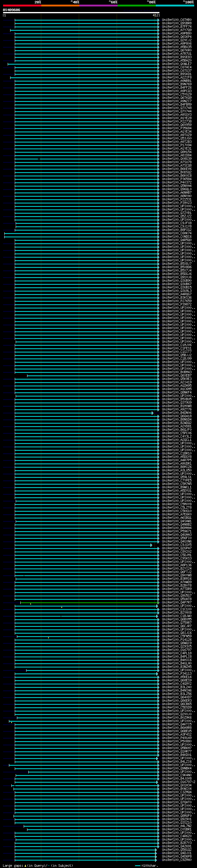The width and height of the screenshot is (197, 868).
Task: Select hit label UniRef100_P22738
Action: [177, 121]
